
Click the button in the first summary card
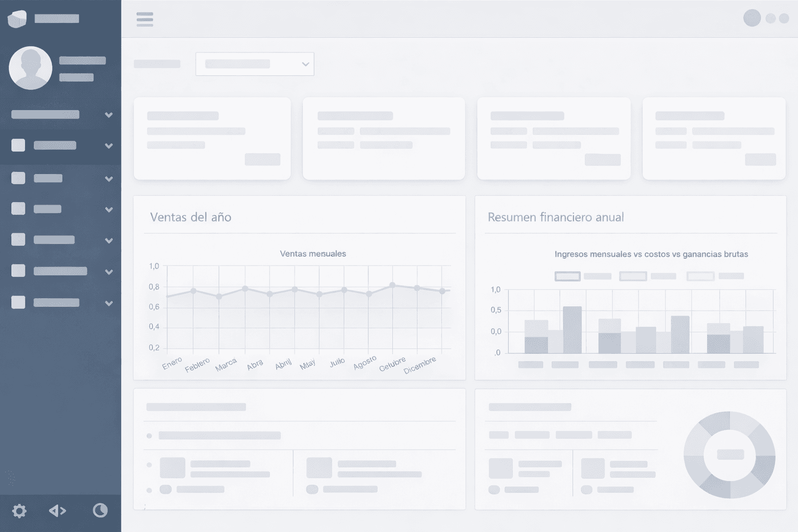262,159
